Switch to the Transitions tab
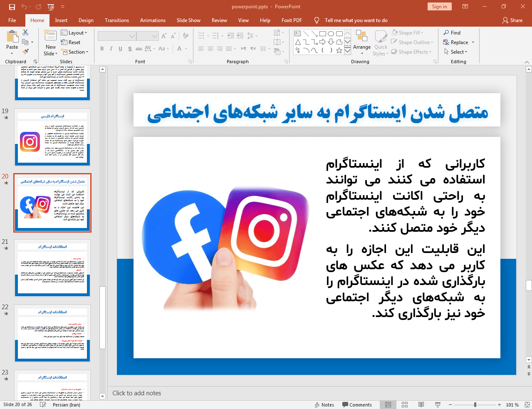The width and height of the screenshot is (532, 409). tap(117, 20)
